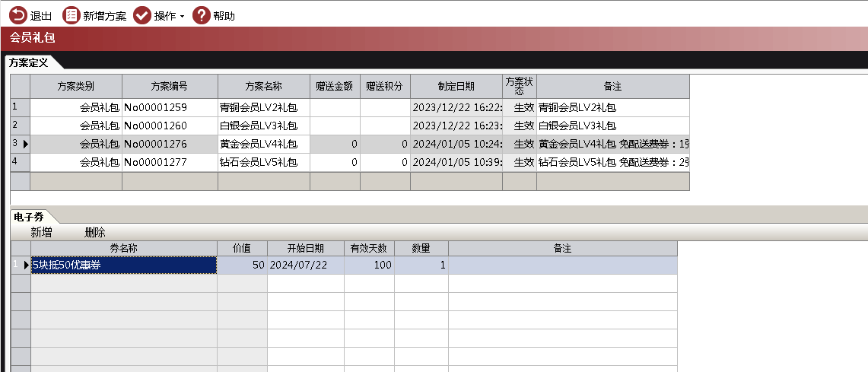868x372 pixels.
Task: Click coupon value cell 50
Action: tap(242, 265)
